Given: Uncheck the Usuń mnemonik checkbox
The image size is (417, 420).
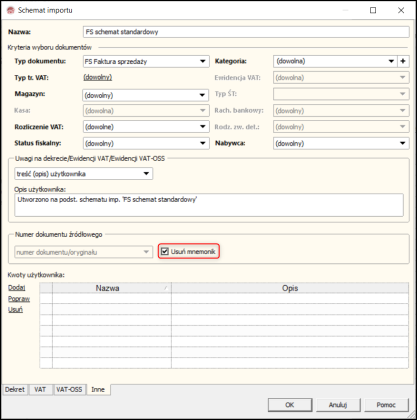Looking at the screenshot, I should pos(165,251).
